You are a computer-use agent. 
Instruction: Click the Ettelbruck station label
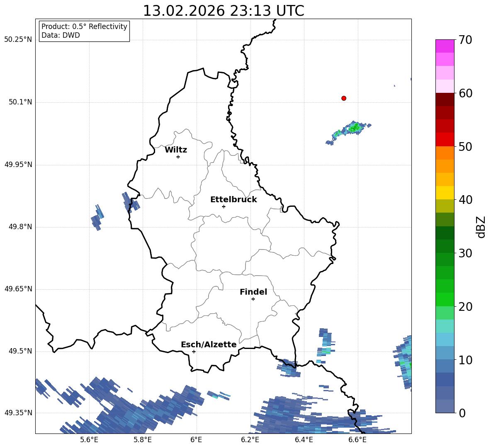pos(233,200)
